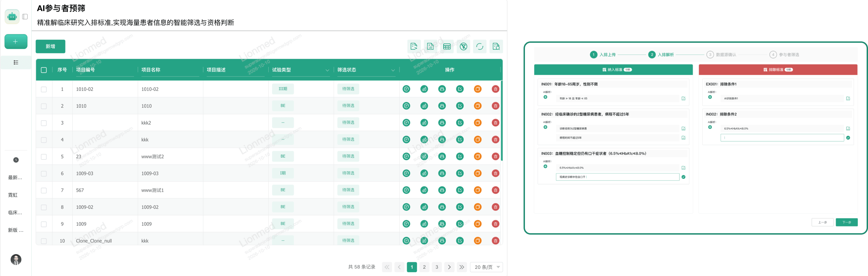Image resolution: width=868 pixels, height=276 pixels.
Task: Go to page 3 in pagination
Action: (x=437, y=267)
